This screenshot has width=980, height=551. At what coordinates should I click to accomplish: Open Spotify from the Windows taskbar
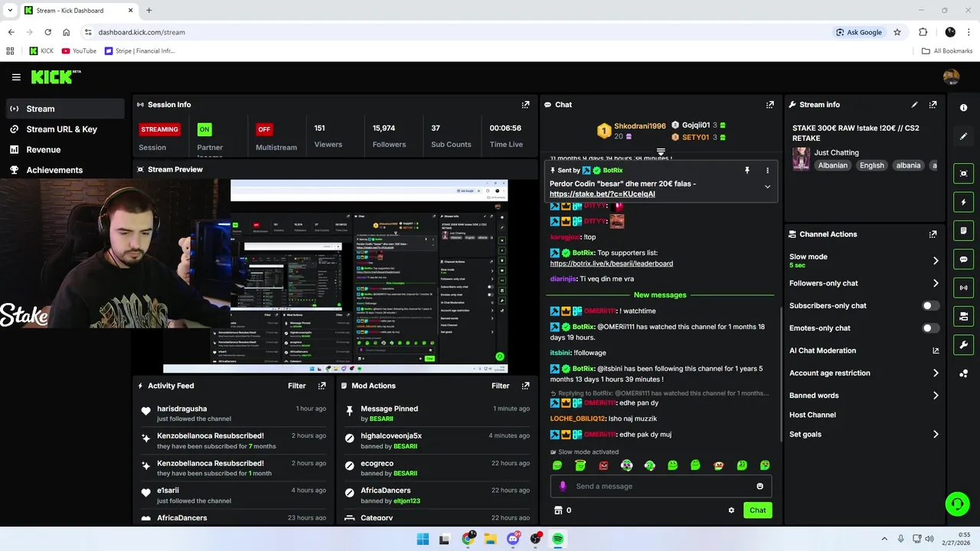[558, 539]
